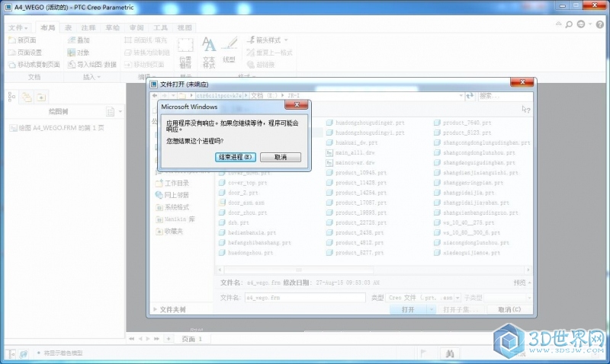
Task: Expand the 插入 ribbon group
Action: 91,77
